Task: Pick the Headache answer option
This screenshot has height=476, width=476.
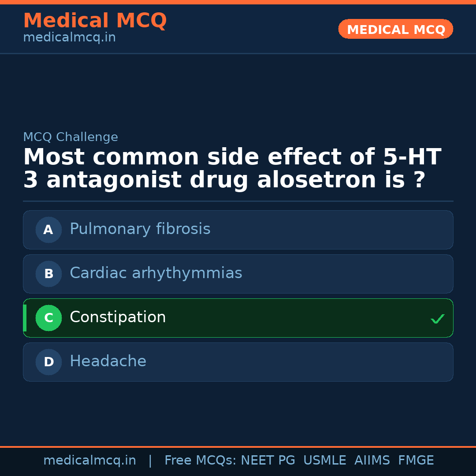Action: [108, 361]
